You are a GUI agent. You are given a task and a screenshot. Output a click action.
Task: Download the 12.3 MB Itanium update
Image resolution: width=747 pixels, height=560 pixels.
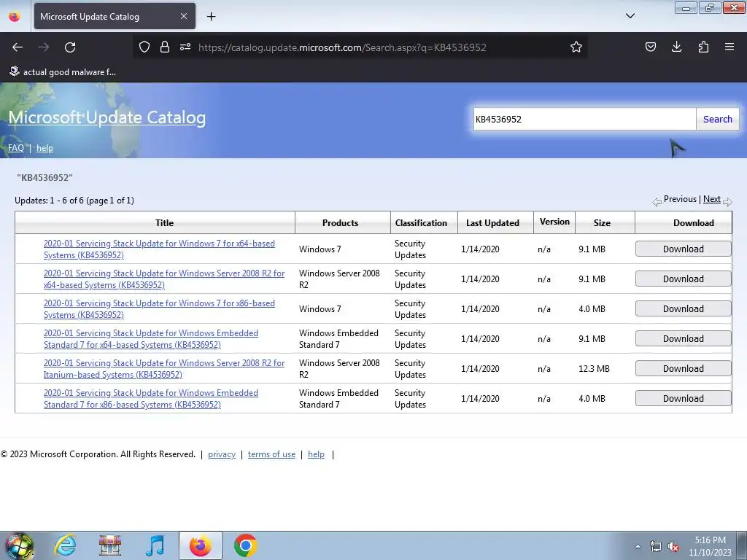click(683, 368)
